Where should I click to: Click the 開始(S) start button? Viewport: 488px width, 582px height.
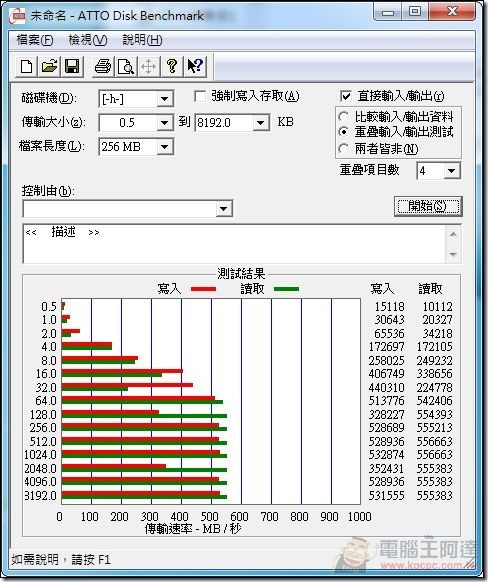click(428, 206)
